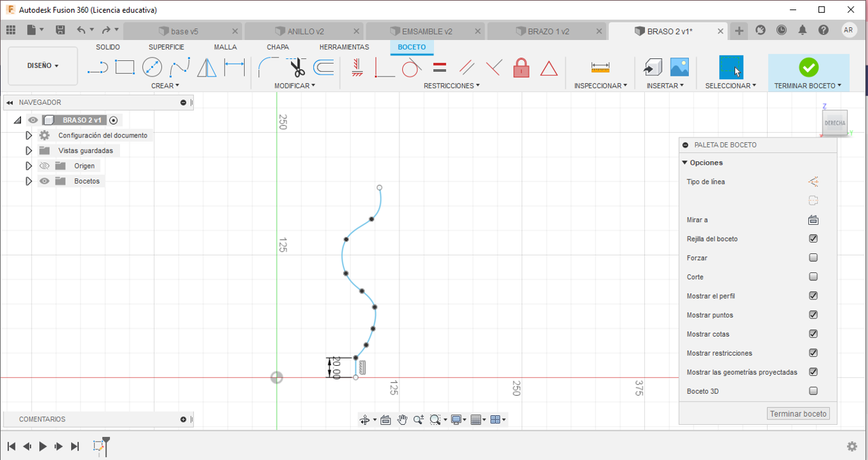Viewport: 868px width, 460px height.
Task: Switch to the CHAPA tab
Action: tap(277, 47)
